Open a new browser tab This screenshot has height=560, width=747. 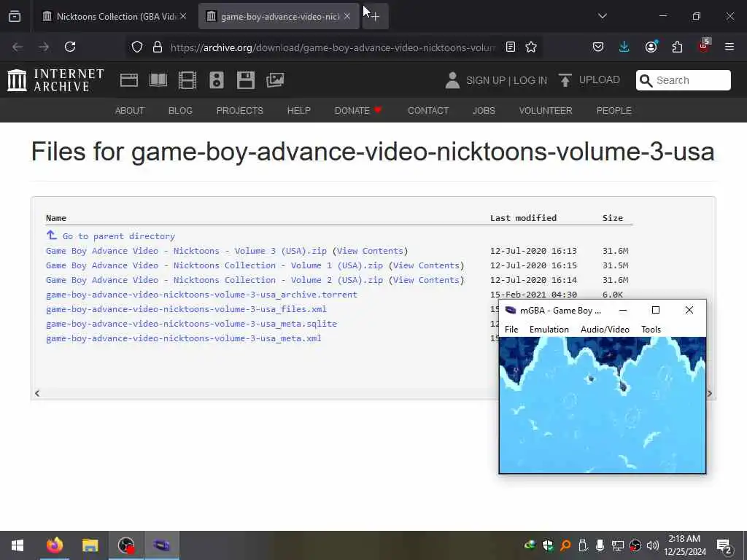[x=376, y=17]
